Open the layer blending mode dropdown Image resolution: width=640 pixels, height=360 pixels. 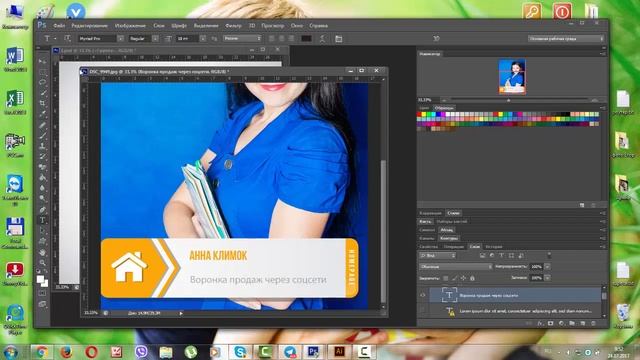pos(456,267)
